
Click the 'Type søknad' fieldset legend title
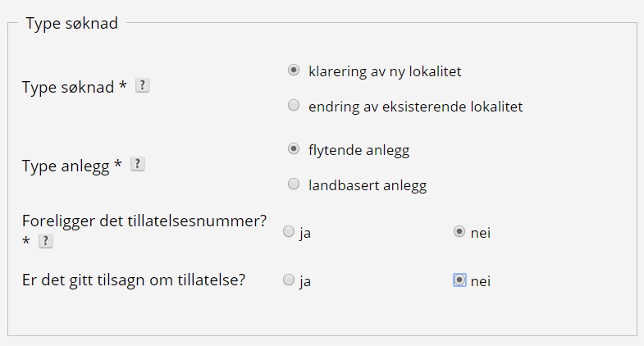click(x=71, y=23)
